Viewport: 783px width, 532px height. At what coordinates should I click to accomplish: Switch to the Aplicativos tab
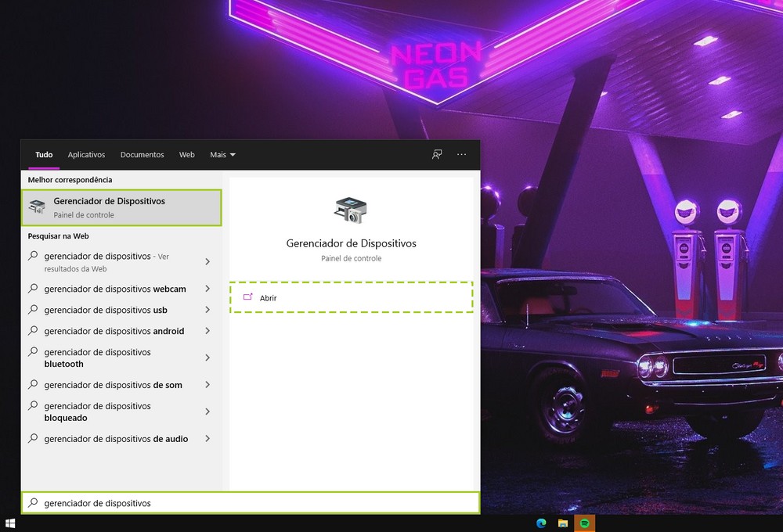pos(86,155)
